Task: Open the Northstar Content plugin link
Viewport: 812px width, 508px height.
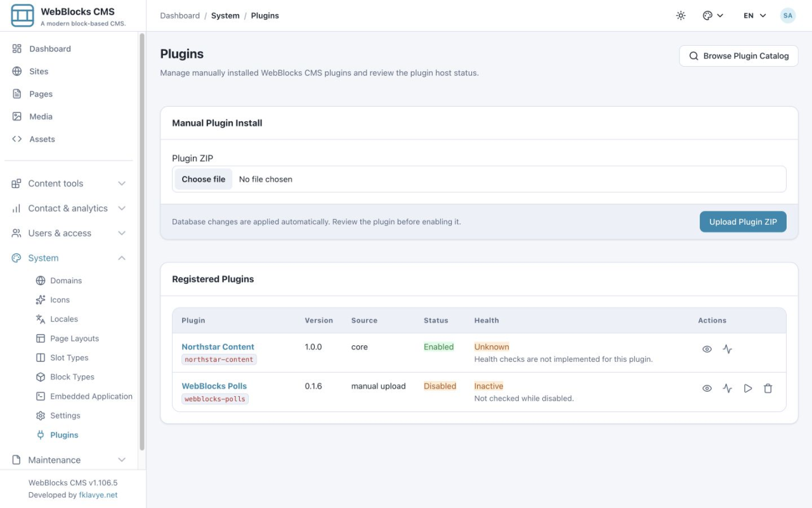Action: pyautogui.click(x=218, y=347)
